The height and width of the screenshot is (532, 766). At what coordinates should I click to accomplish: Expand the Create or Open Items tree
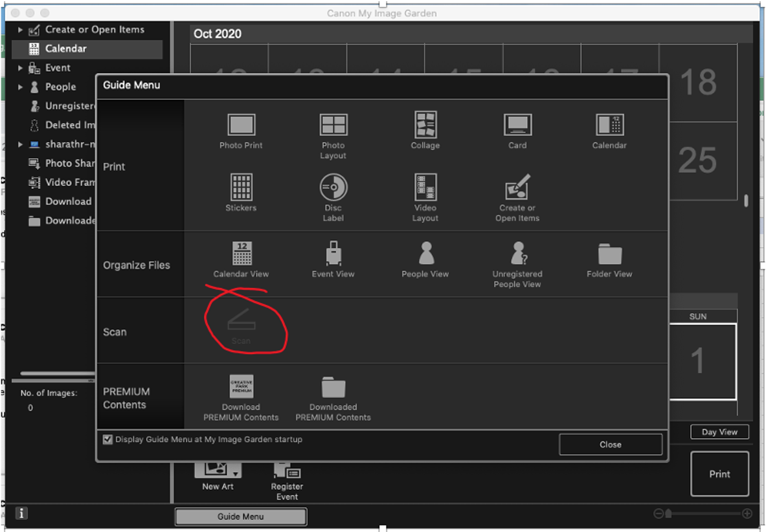[20, 30]
